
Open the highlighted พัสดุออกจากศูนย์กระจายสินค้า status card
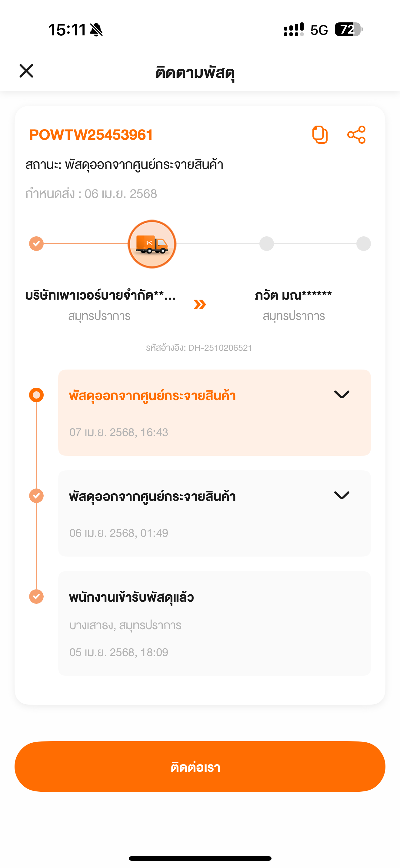215,413
